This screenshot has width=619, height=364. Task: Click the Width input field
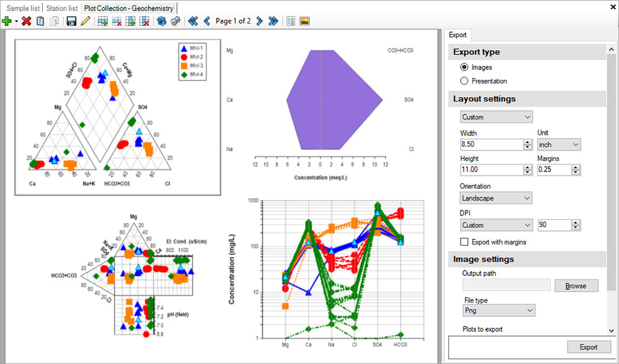[491, 144]
